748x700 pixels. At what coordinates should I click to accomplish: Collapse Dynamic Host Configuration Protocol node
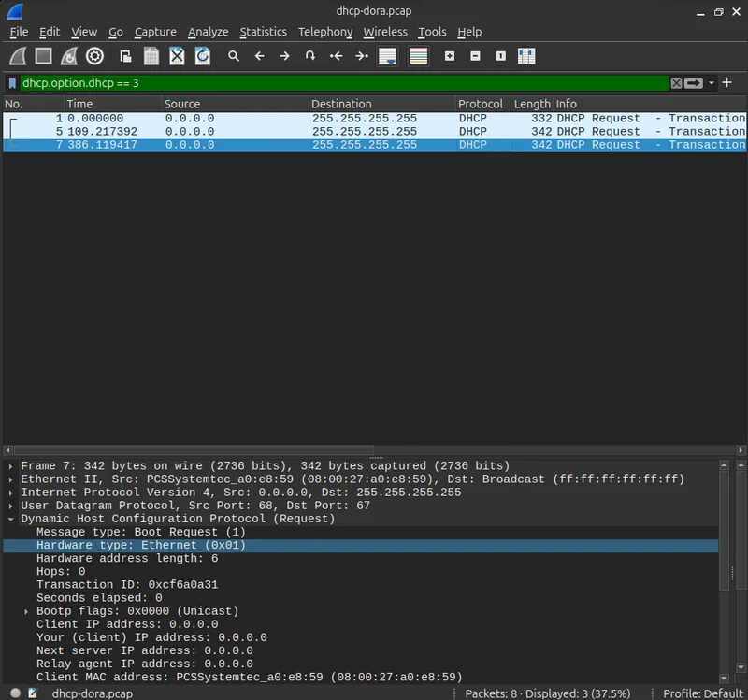tap(10, 520)
